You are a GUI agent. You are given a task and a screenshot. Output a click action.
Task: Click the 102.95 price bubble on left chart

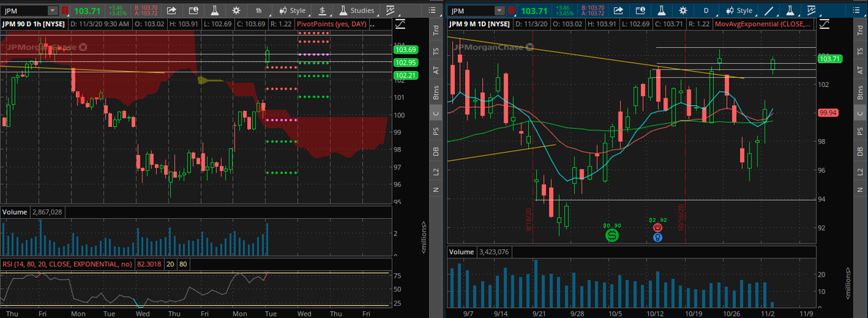406,62
